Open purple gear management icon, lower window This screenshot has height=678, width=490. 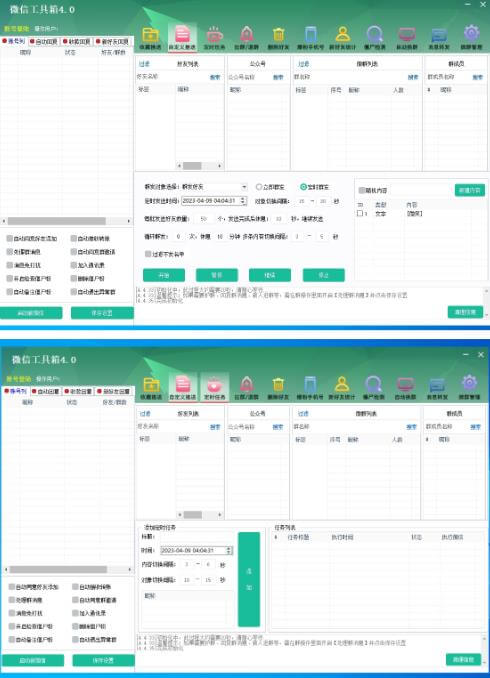pyautogui.click(x=469, y=387)
